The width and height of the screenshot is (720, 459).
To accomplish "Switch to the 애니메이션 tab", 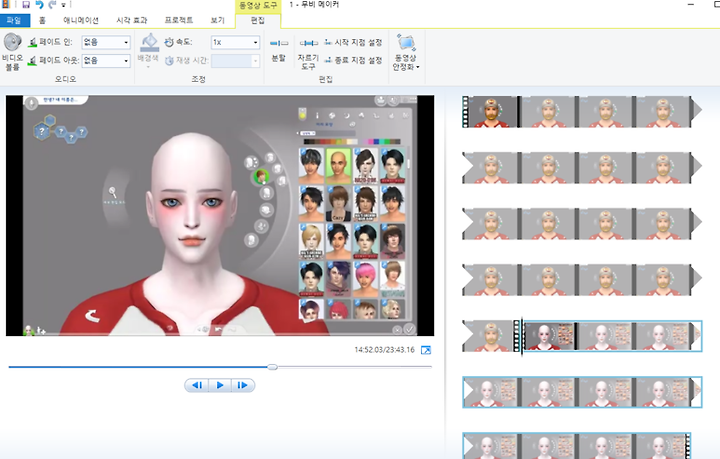I will click(81, 20).
